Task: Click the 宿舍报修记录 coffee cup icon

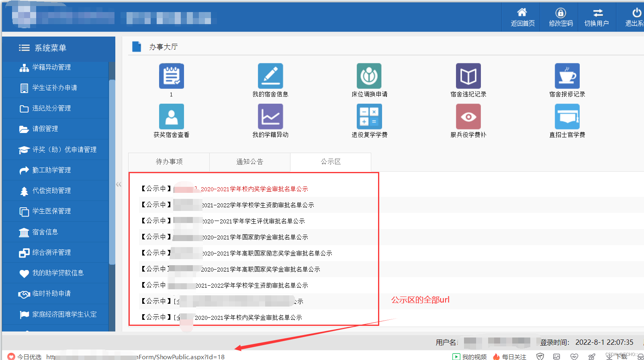Action: click(567, 76)
